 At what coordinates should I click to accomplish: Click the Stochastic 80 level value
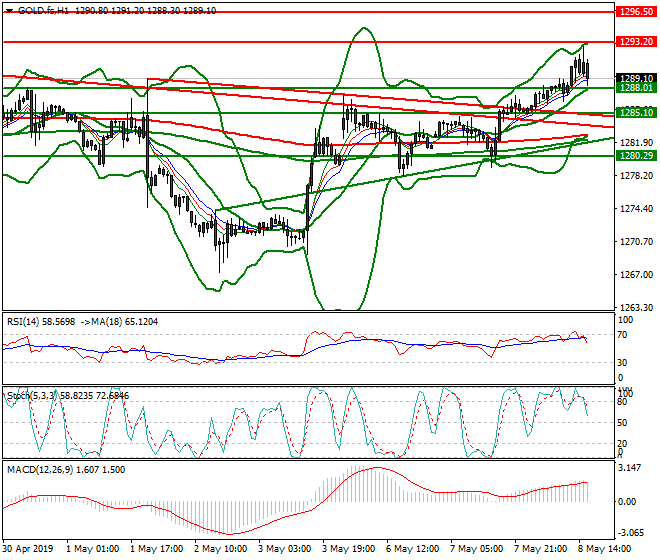coord(622,402)
